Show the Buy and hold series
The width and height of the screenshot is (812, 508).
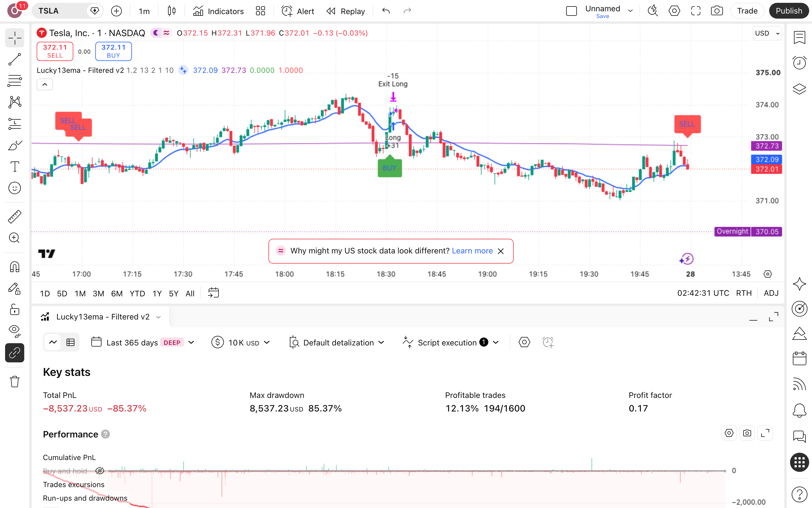pyautogui.click(x=100, y=471)
